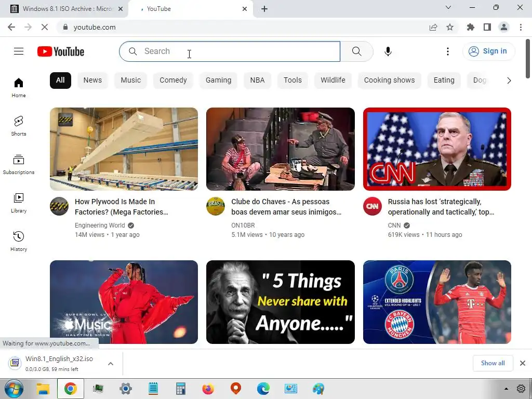Viewport: 532px width, 399px height.
Task: Click the CNN channel avatar
Action: click(x=372, y=206)
